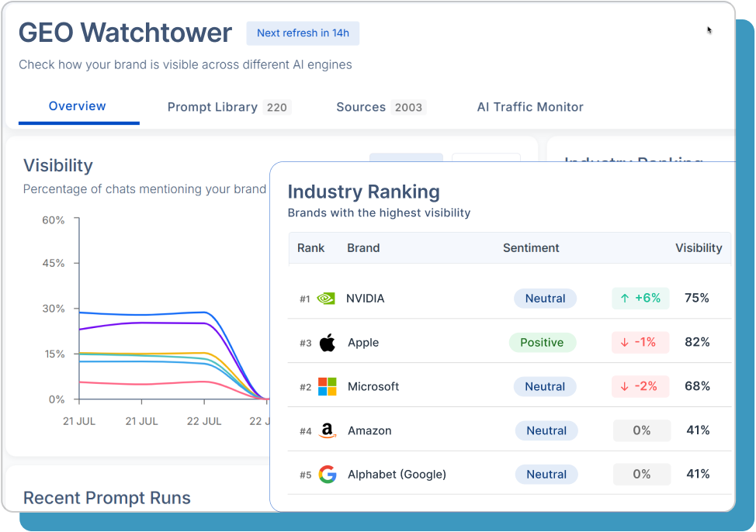
Task: Select the Apple brand name
Action: [363, 343]
